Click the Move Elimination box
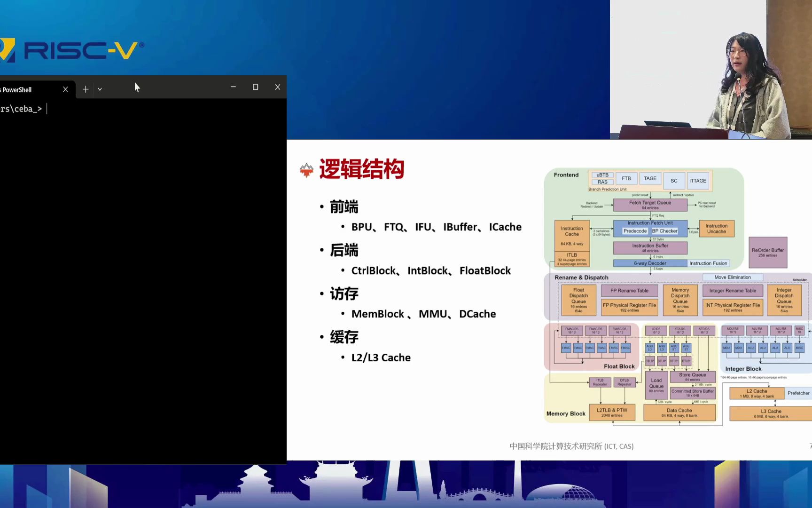Screen dimensions: 812x508 tap(733, 278)
